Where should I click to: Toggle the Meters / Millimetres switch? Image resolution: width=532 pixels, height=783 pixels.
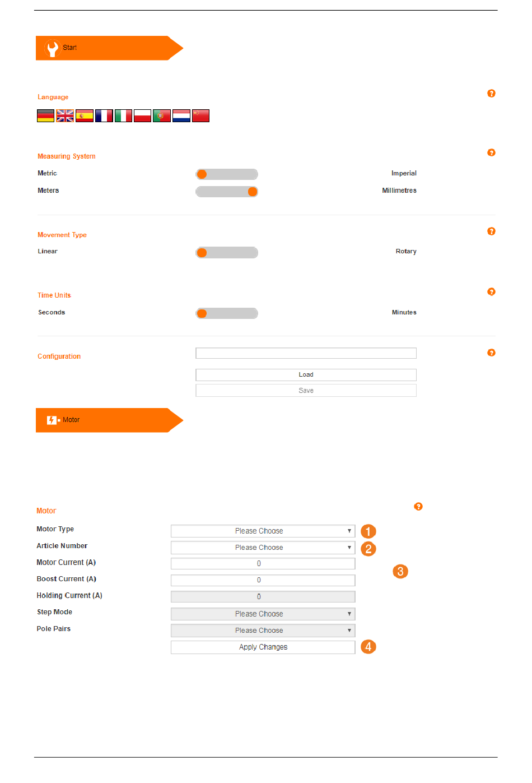[x=227, y=192]
